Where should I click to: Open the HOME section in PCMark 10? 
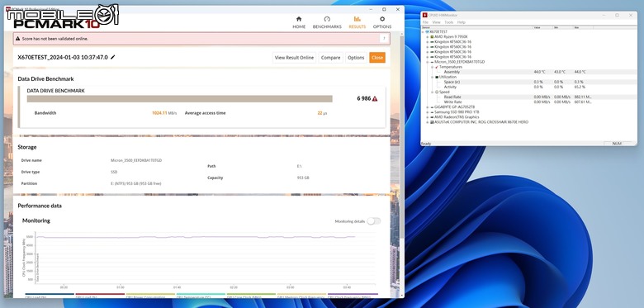(x=299, y=22)
